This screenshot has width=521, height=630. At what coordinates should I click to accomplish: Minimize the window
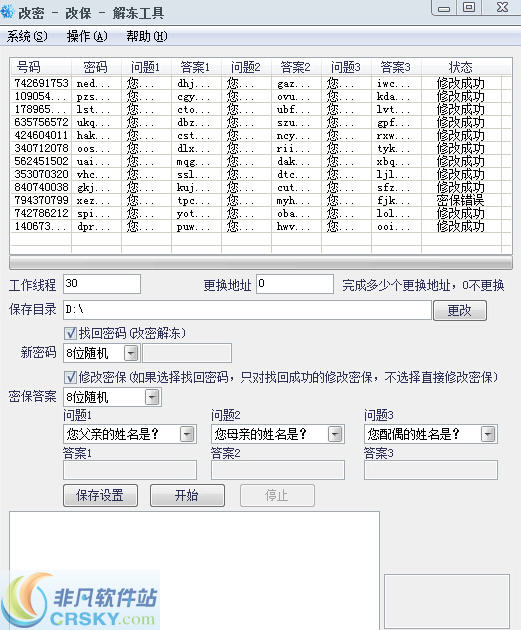(444, 8)
